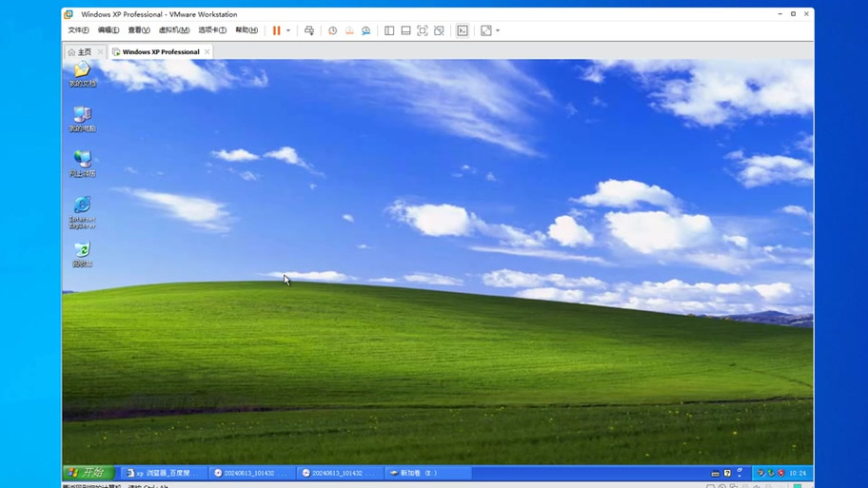Open the dropdown arrow next to the pause button
This screenshot has height=488, width=868.
click(x=287, y=30)
